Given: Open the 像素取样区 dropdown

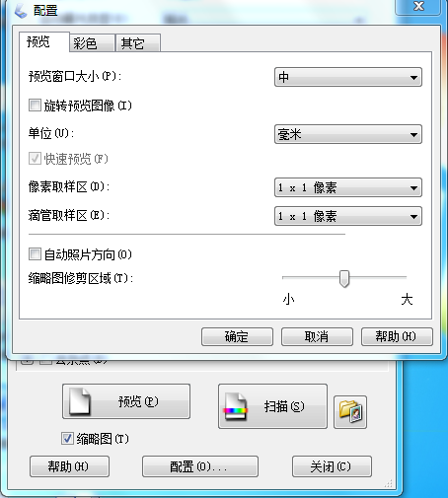Looking at the screenshot, I should click(x=348, y=187).
